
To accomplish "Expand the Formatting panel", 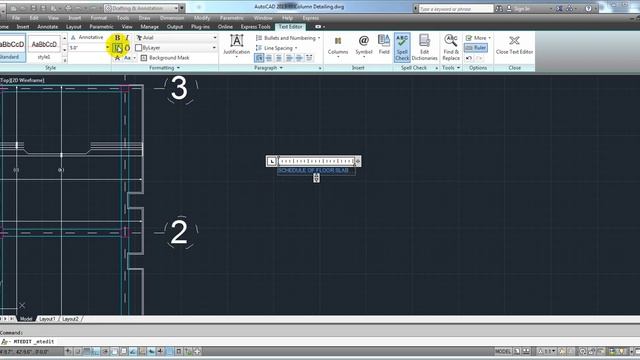I will click(x=164, y=68).
